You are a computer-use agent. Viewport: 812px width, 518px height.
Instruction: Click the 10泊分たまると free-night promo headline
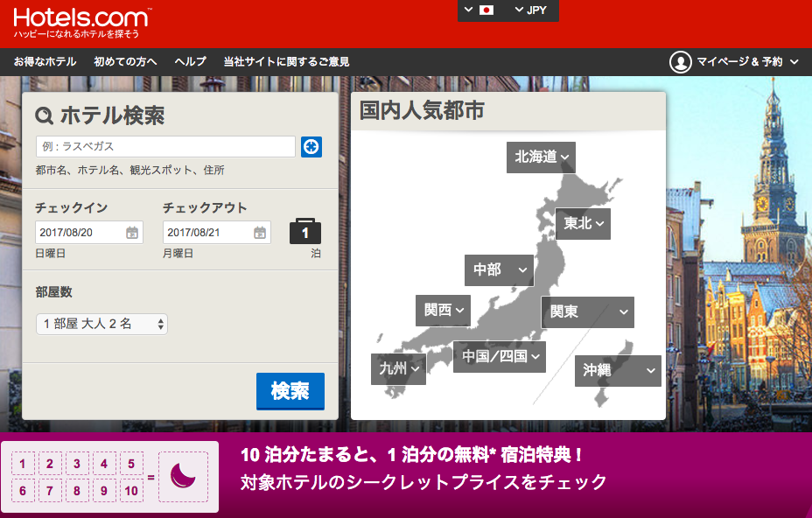pos(411,455)
